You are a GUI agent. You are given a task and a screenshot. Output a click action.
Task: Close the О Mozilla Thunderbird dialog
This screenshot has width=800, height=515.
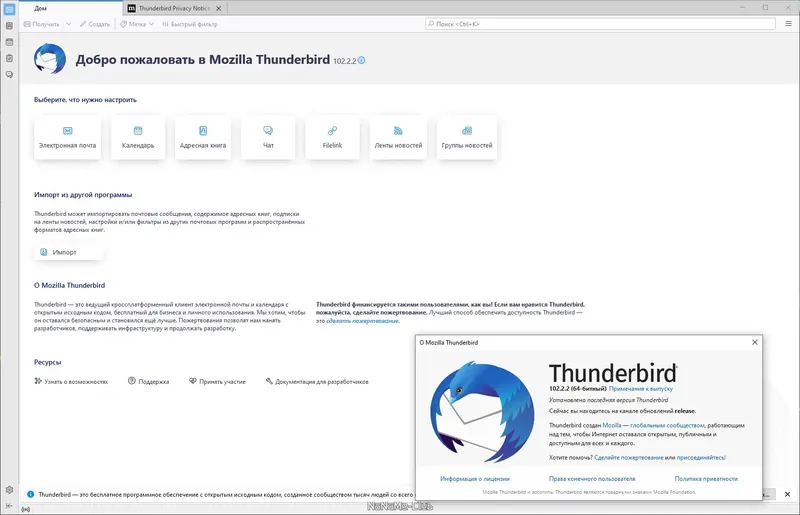(755, 342)
